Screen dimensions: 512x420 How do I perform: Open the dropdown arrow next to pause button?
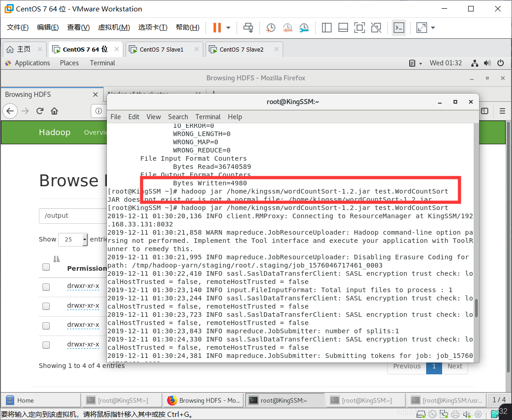tap(228, 28)
